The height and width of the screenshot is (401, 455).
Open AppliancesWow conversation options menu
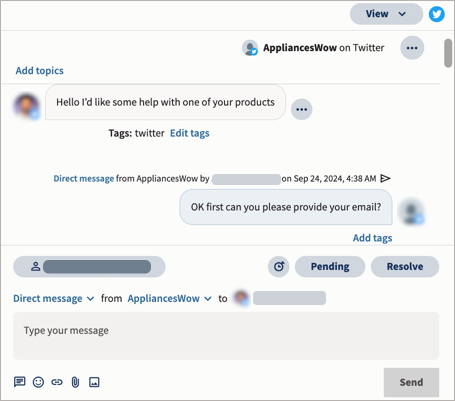(412, 48)
